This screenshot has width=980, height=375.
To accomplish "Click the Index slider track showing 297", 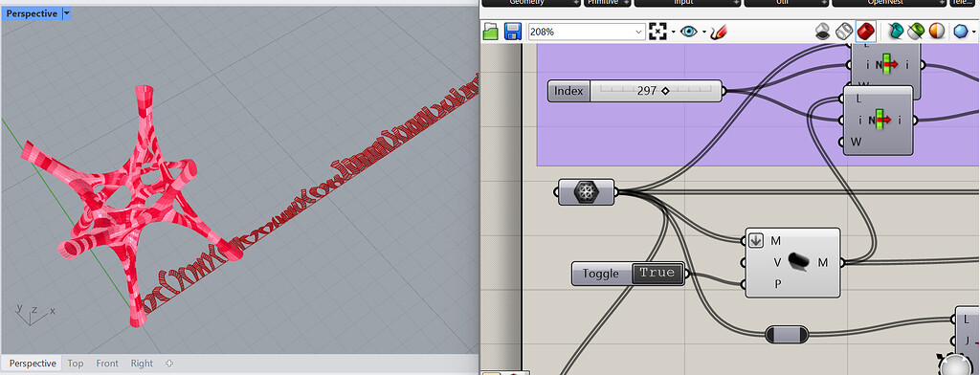I will tap(656, 91).
